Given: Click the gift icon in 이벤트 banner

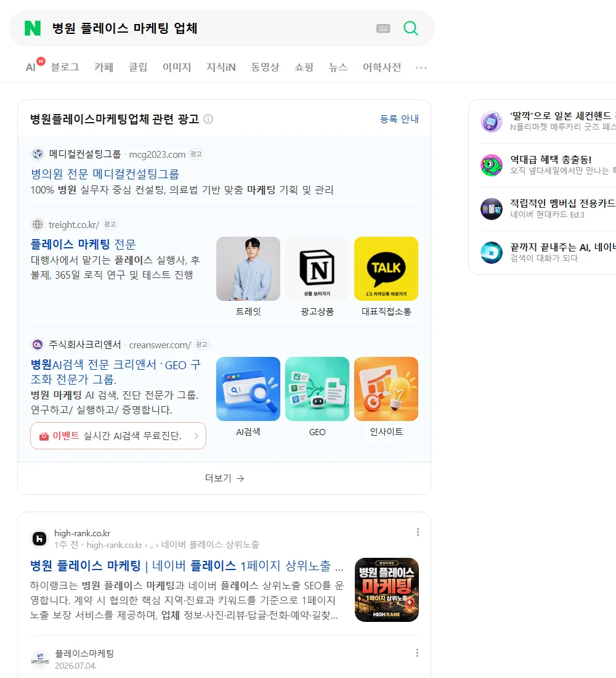Looking at the screenshot, I should tap(44, 436).
